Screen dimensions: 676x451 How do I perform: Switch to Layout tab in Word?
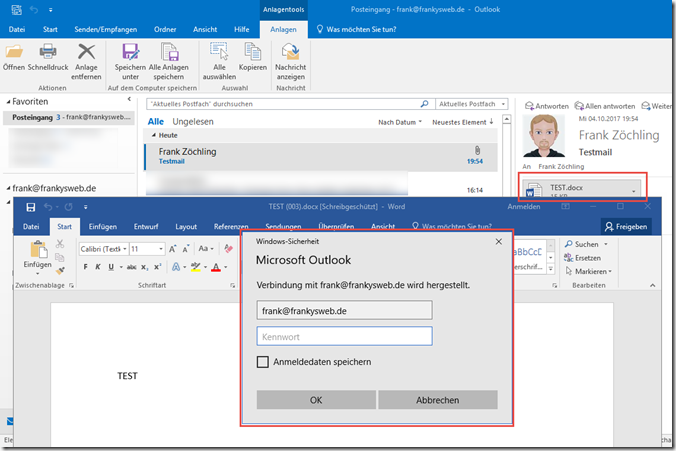[186, 226]
